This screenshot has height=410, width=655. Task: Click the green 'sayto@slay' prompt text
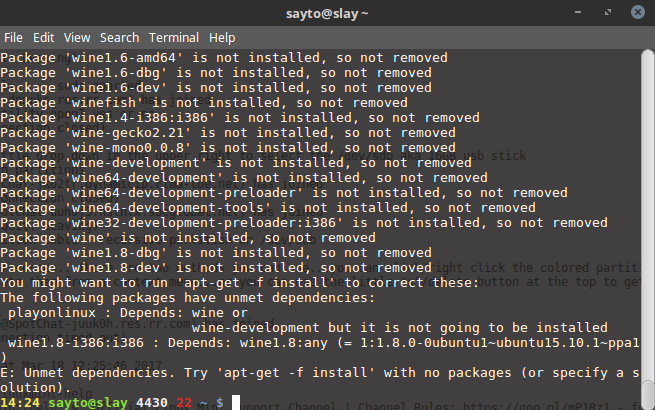click(x=88, y=403)
